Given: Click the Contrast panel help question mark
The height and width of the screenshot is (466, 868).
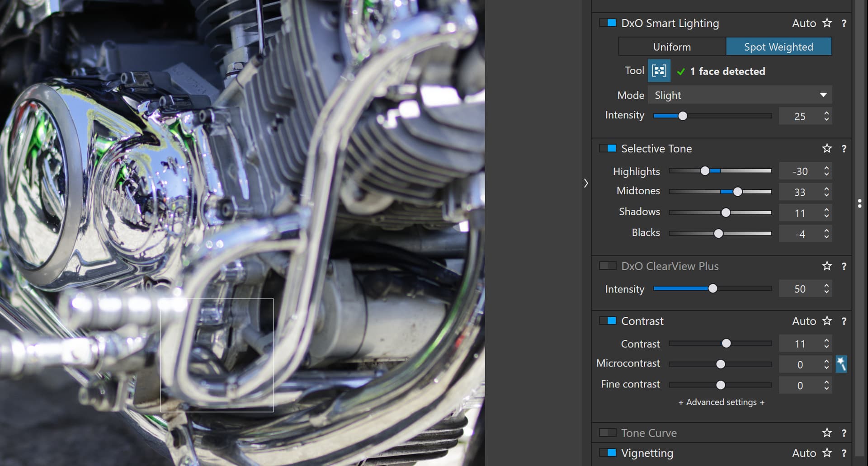Looking at the screenshot, I should (x=844, y=321).
